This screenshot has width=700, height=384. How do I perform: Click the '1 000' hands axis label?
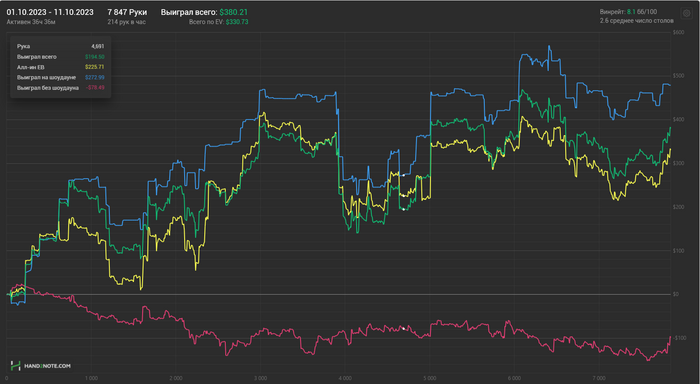(91, 378)
